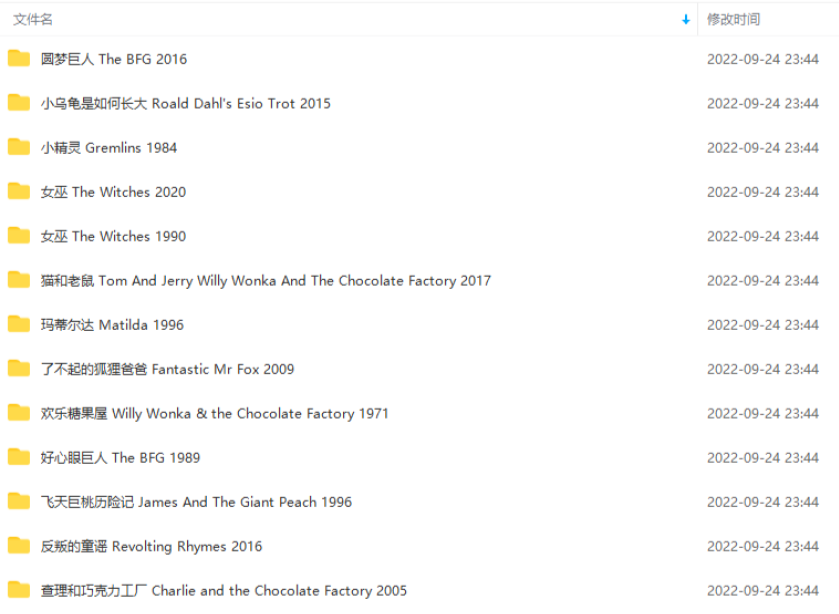Click the modified time of the Gremlins 1984 row
The image size is (839, 614).
[x=763, y=148]
